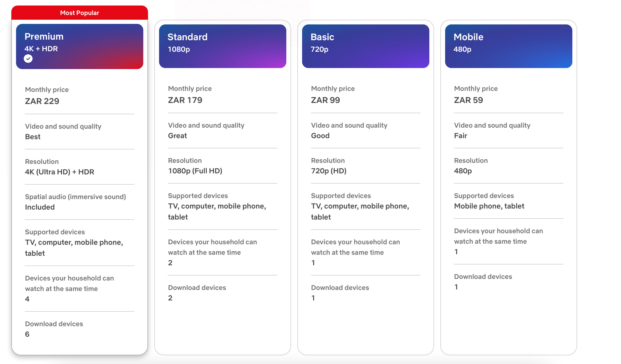The width and height of the screenshot is (621, 364).
Task: Click the 720p (HD) resolution text
Action: (x=329, y=171)
